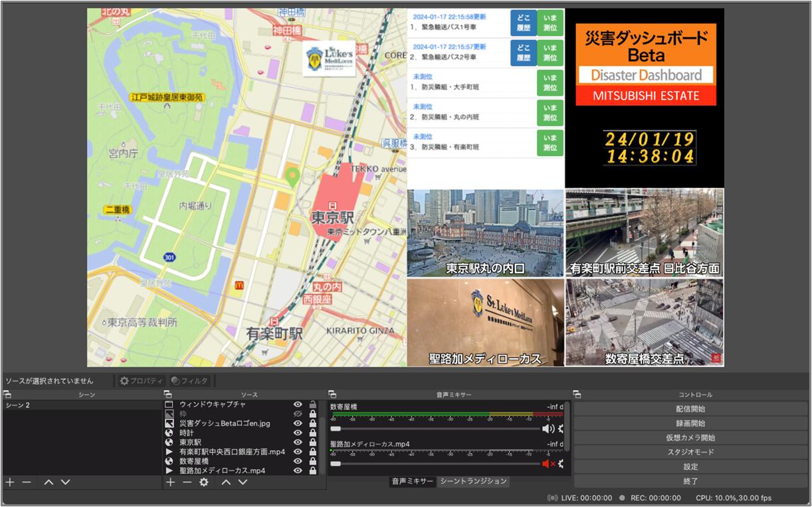Click the 数寄屋橋 volume slider handle
This screenshot has height=507, width=812.
tap(336, 429)
